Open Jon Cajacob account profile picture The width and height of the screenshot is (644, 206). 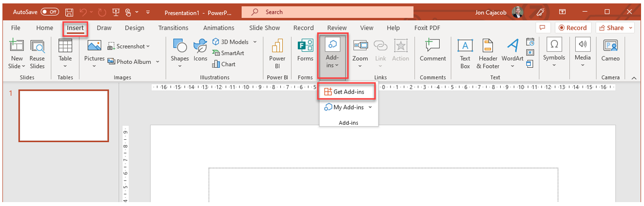(519, 12)
